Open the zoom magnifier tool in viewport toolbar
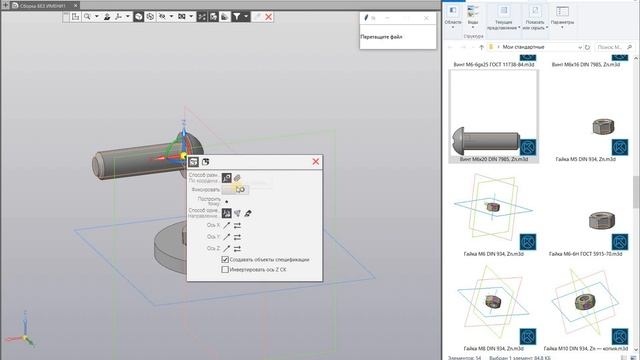This screenshot has width=640, height=360. click(87, 17)
